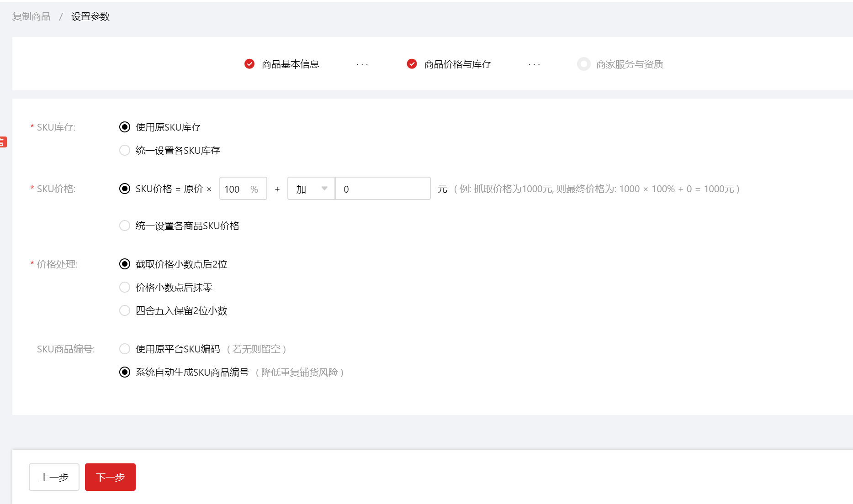This screenshot has width=853, height=504.
Task: Switch to 商家服务与资质 step label
Action: click(629, 64)
